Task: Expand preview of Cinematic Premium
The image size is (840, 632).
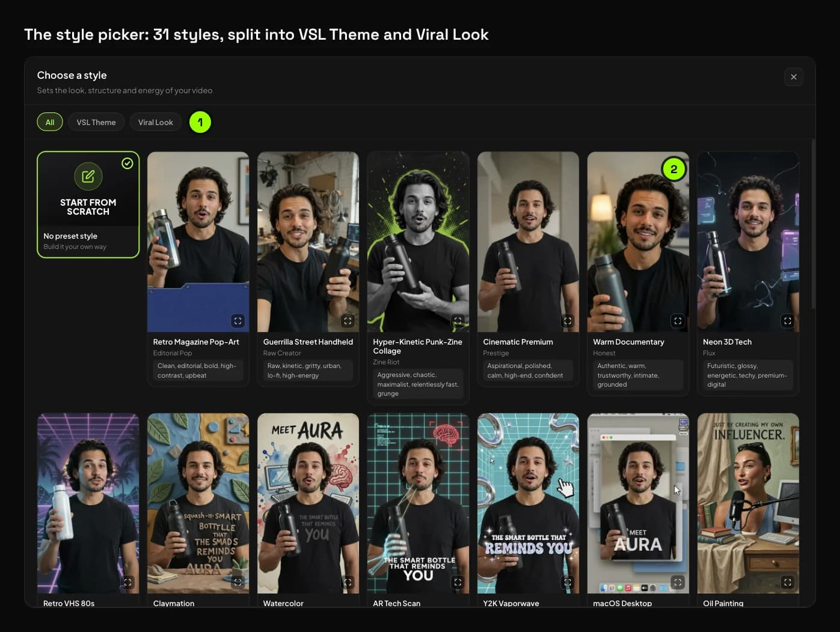Action: tap(568, 321)
